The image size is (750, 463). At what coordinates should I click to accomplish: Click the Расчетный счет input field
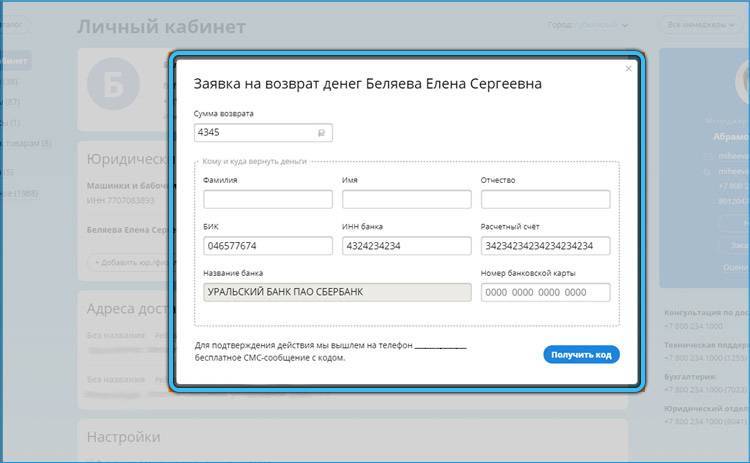click(x=545, y=246)
